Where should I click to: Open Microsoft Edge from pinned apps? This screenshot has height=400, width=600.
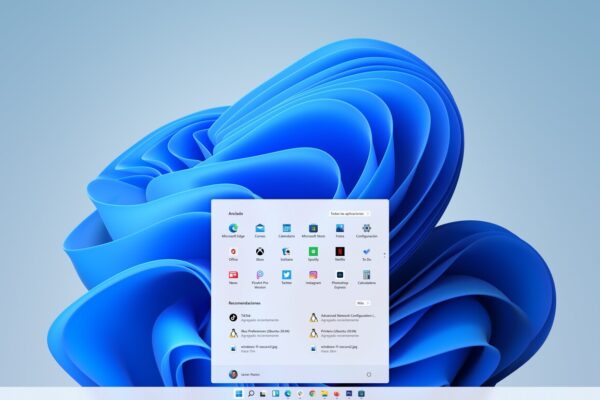pos(233,231)
